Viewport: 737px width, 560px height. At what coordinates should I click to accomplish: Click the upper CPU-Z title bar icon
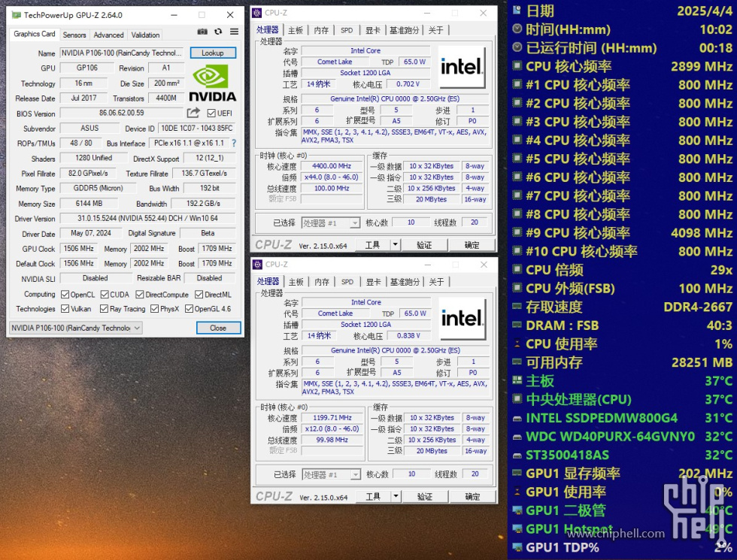(257, 13)
